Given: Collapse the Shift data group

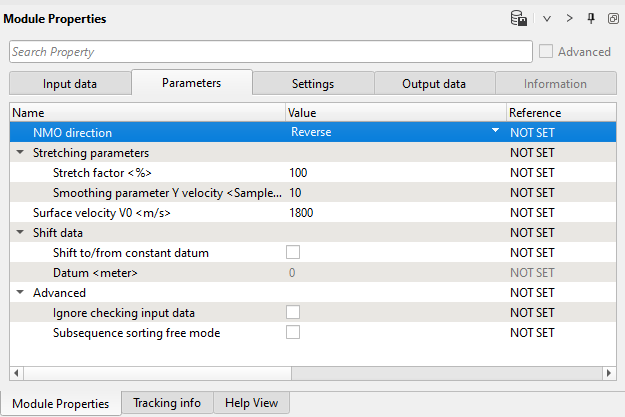Looking at the screenshot, I should (x=21, y=233).
